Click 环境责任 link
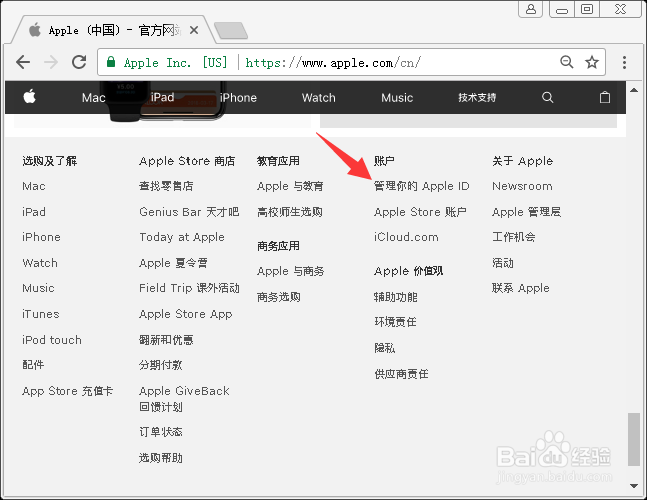Viewport: 647px width, 500px height. tap(395, 322)
